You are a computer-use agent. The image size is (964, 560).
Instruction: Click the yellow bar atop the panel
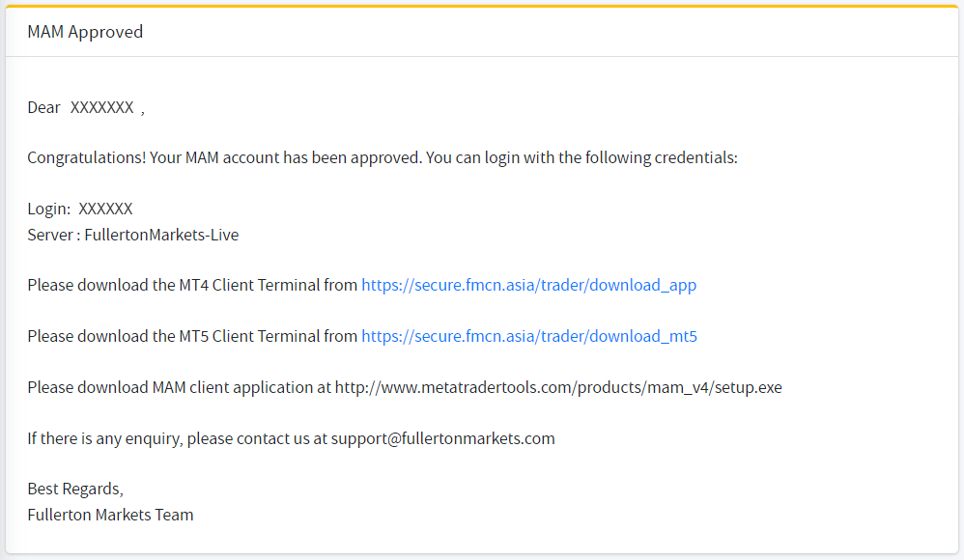pos(482,6)
